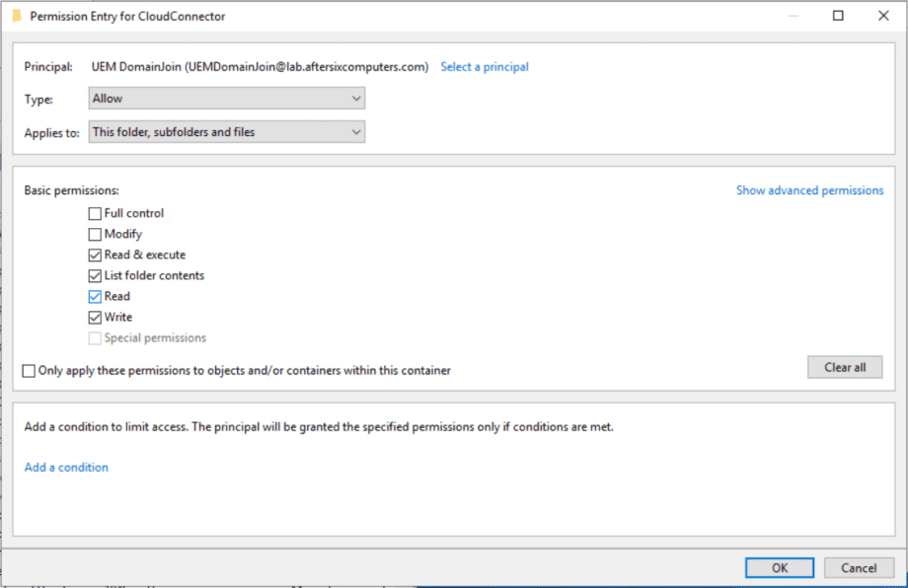
Task: Uncheck the Read & execute permission
Action: pos(95,255)
